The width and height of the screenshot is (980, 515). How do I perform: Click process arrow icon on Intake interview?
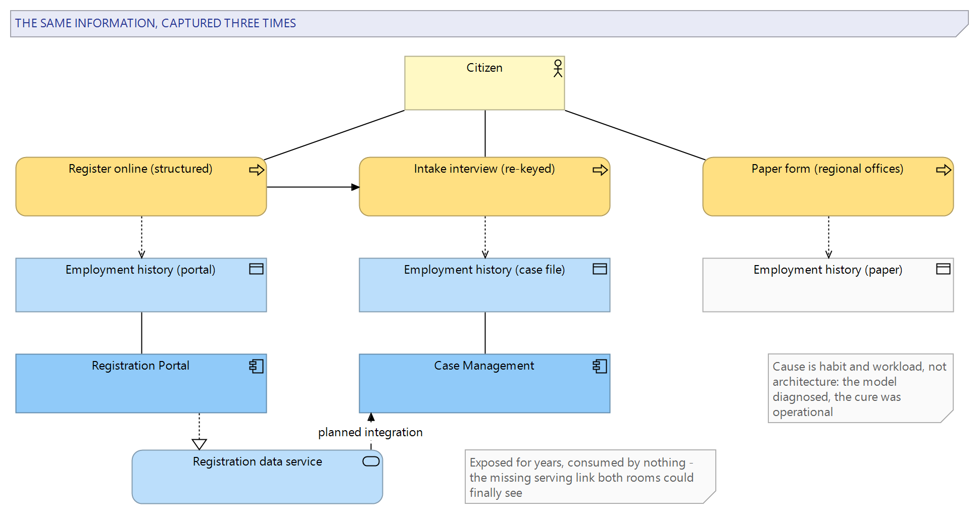click(600, 170)
